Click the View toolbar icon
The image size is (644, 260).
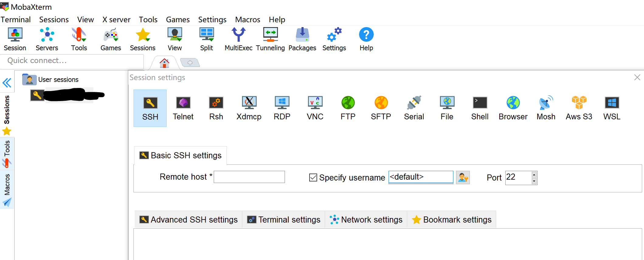point(175,39)
